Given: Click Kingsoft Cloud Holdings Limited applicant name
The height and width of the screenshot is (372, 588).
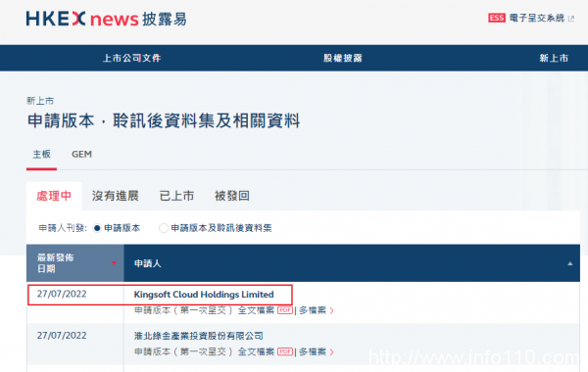Looking at the screenshot, I should 204,295.
